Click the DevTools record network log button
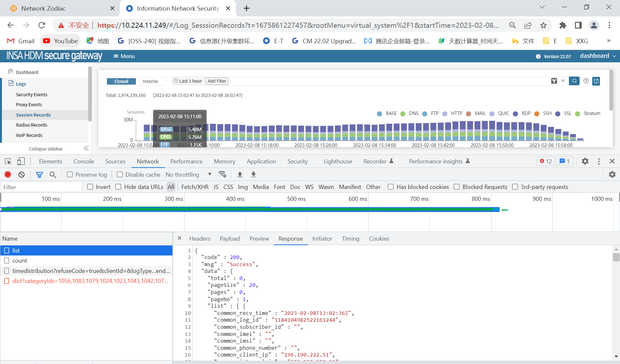This screenshot has height=364, width=620. click(8, 174)
